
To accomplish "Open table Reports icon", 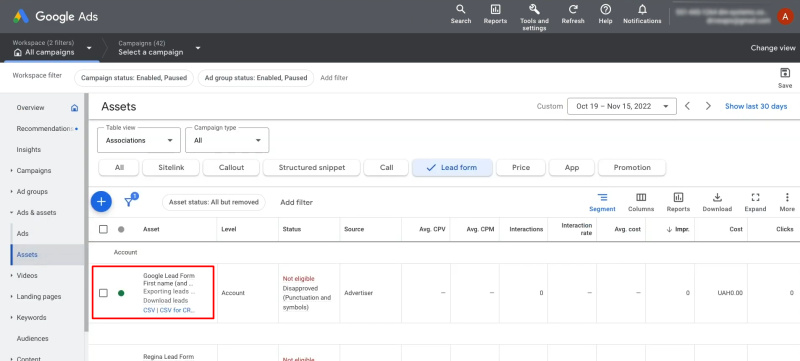I will [x=678, y=202].
